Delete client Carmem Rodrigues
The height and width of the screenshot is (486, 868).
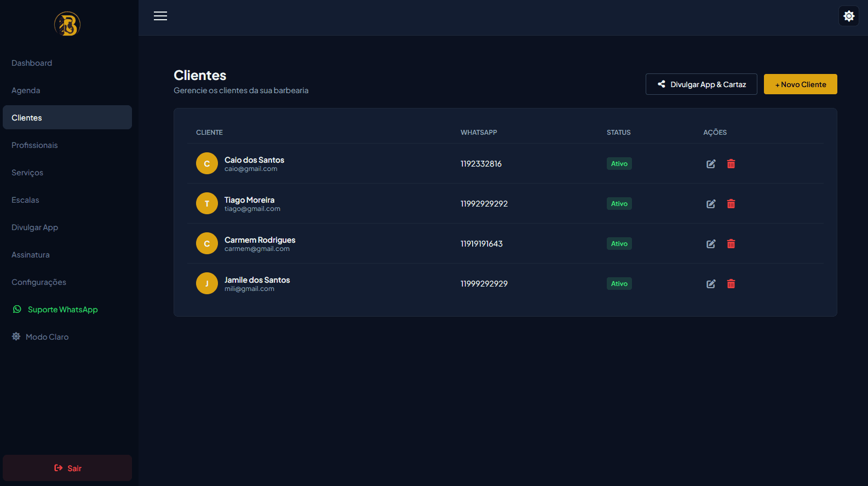point(731,244)
